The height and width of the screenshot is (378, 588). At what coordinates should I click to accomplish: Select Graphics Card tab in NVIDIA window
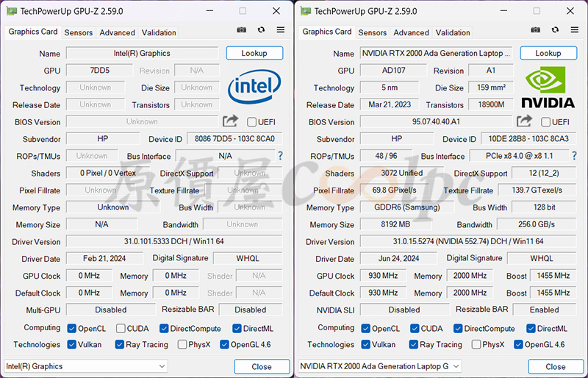[327, 32]
